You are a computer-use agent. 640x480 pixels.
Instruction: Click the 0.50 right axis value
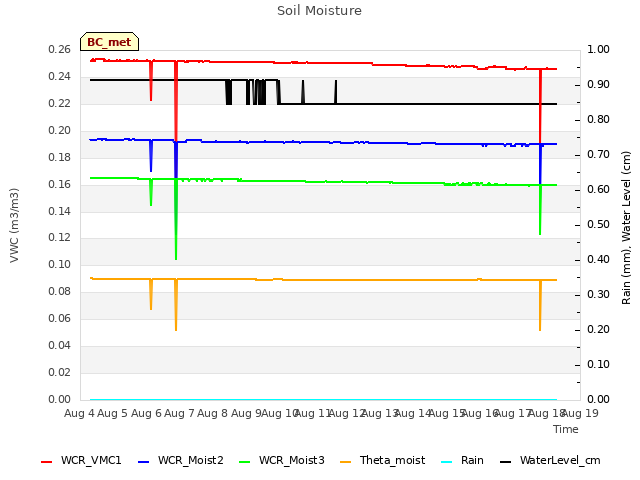pos(598,224)
